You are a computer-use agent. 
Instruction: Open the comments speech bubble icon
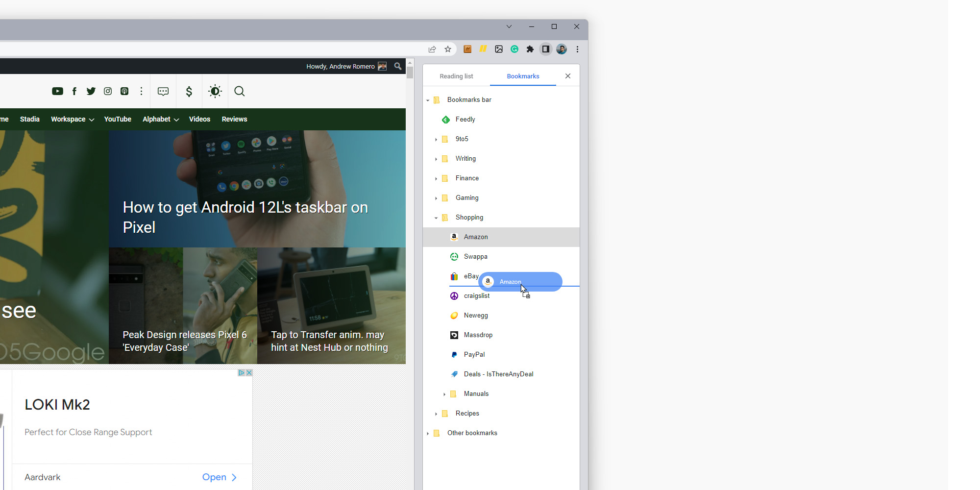[163, 91]
